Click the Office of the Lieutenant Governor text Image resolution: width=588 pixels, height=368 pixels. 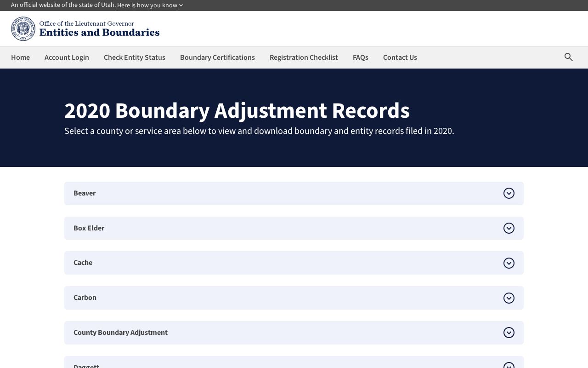[x=87, y=23]
